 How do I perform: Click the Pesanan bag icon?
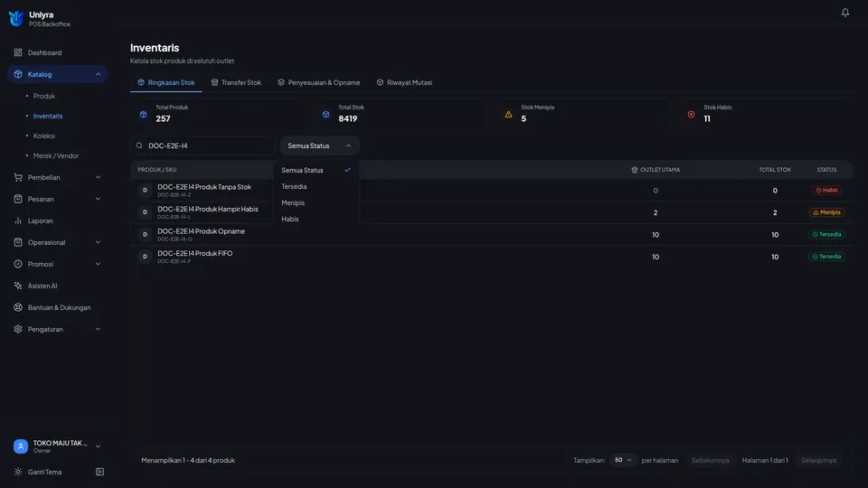pos(18,199)
